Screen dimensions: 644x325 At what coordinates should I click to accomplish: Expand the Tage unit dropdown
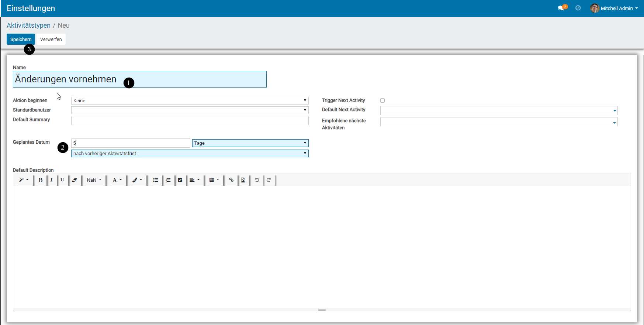[250, 143]
